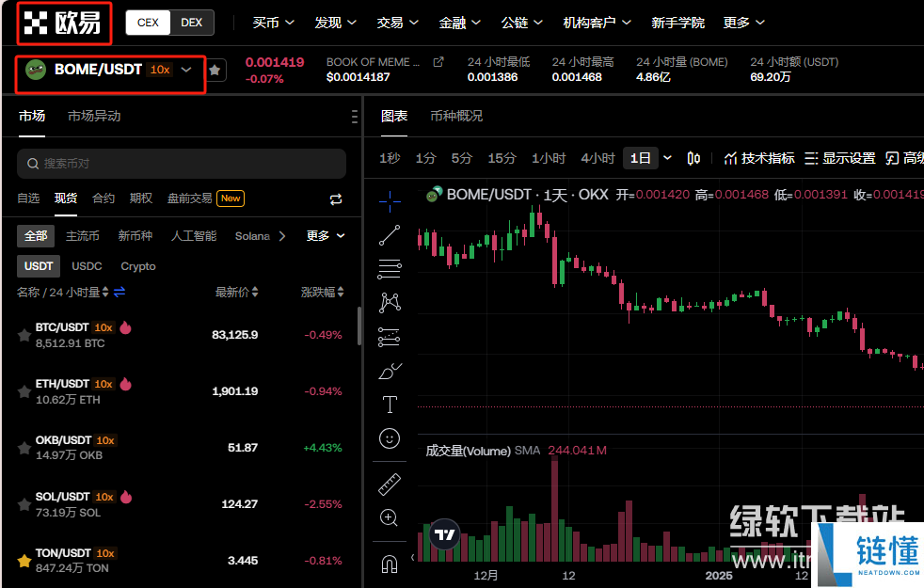
Task: Sort by 最新价 column
Action: [237, 292]
